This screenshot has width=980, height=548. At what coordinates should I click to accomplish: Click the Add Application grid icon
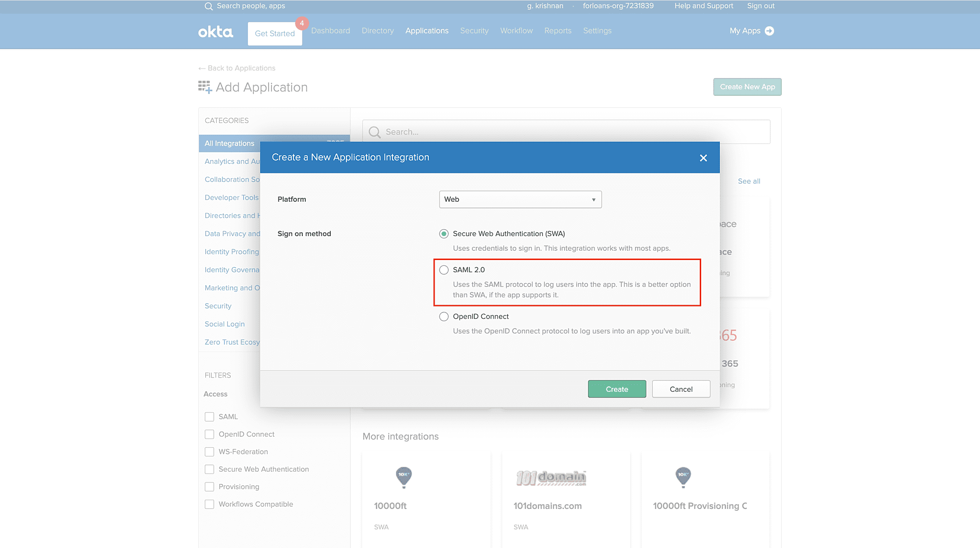pos(205,87)
